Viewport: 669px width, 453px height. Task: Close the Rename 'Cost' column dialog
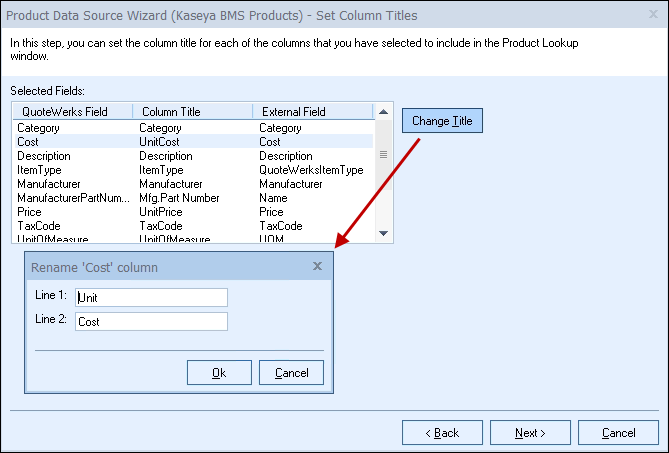click(317, 267)
